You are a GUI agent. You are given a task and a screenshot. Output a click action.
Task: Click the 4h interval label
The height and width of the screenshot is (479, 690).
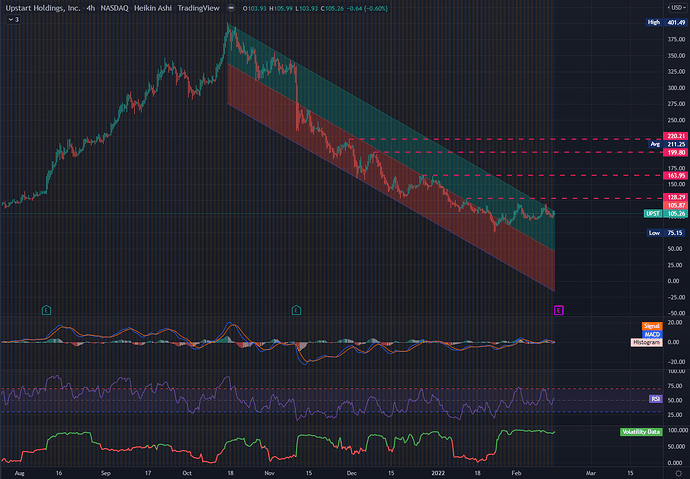pyautogui.click(x=90, y=8)
